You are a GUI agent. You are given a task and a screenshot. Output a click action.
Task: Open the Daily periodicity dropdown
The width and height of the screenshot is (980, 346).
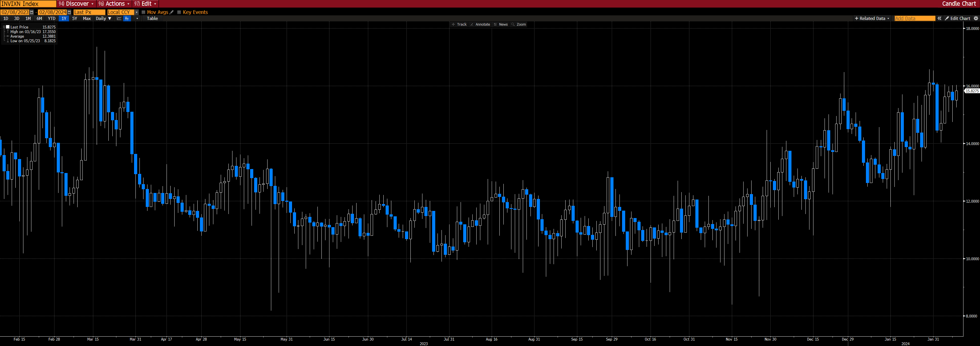(x=104, y=18)
